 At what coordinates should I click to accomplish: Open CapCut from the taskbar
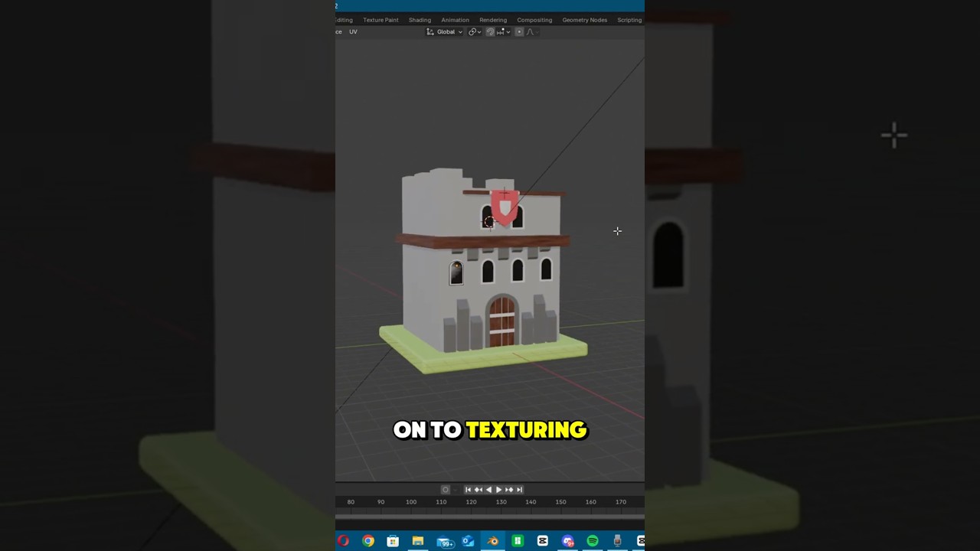point(543,541)
